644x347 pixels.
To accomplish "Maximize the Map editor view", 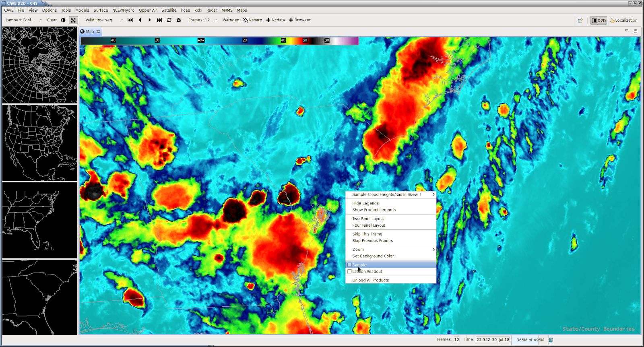I will pos(636,31).
